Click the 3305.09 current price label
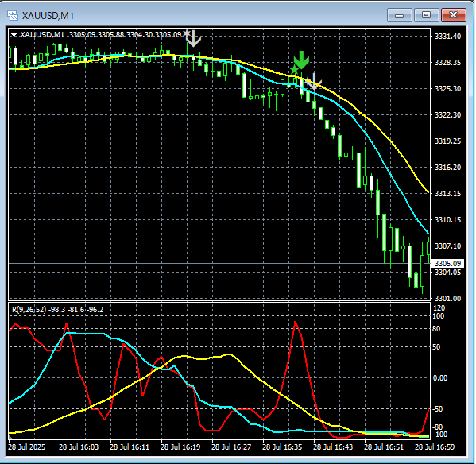 pos(447,264)
